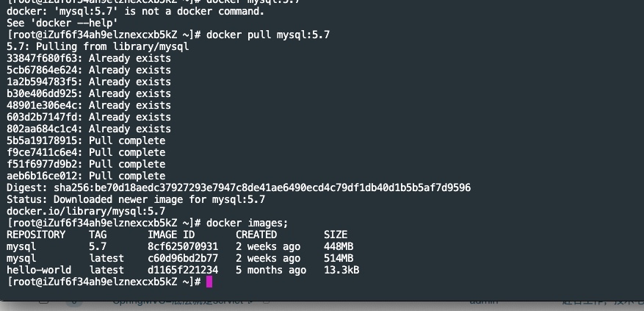
Task: Click the 'docker pull mysql:5.7' command text
Action: [x=268, y=35]
